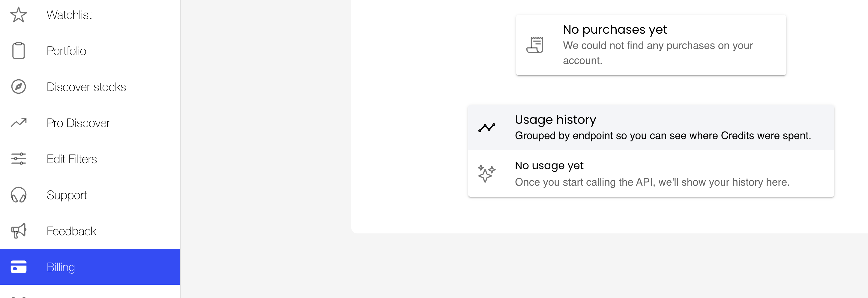Select the Edit Filters sliders icon
This screenshot has width=868, height=298.
point(19,159)
